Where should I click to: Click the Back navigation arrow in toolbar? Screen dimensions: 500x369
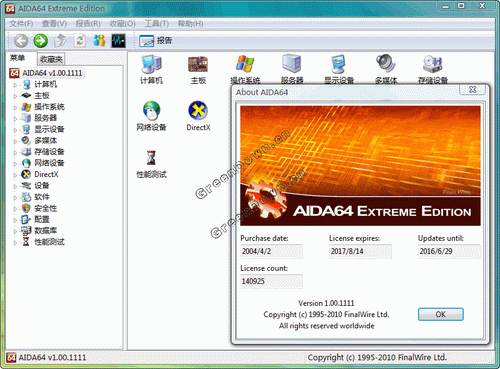pyautogui.click(x=21, y=41)
